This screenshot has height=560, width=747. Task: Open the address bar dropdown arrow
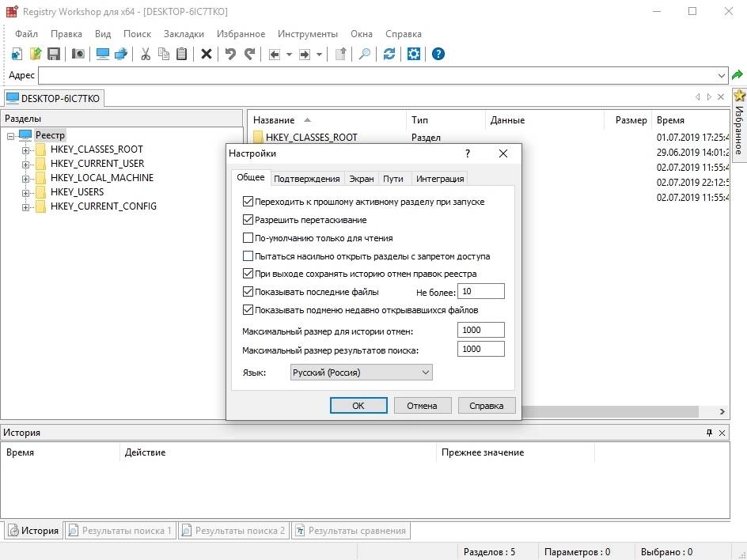tap(721, 75)
